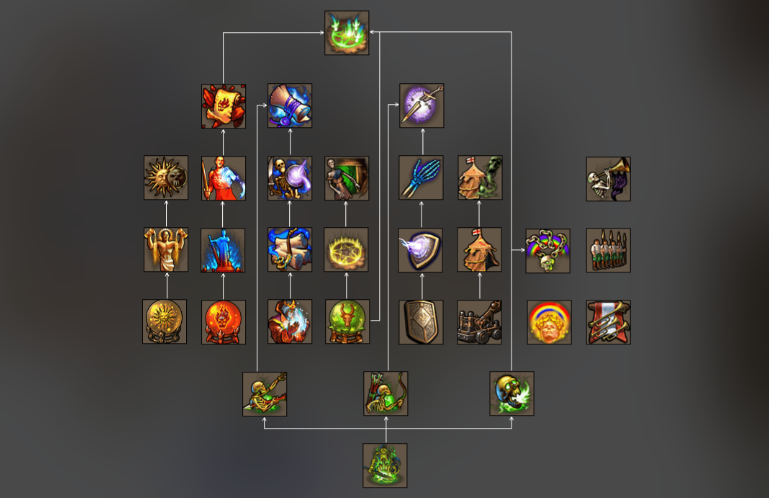769x498 pixels.
Task: Choose the shield with purple magic blast
Action: tap(421, 250)
